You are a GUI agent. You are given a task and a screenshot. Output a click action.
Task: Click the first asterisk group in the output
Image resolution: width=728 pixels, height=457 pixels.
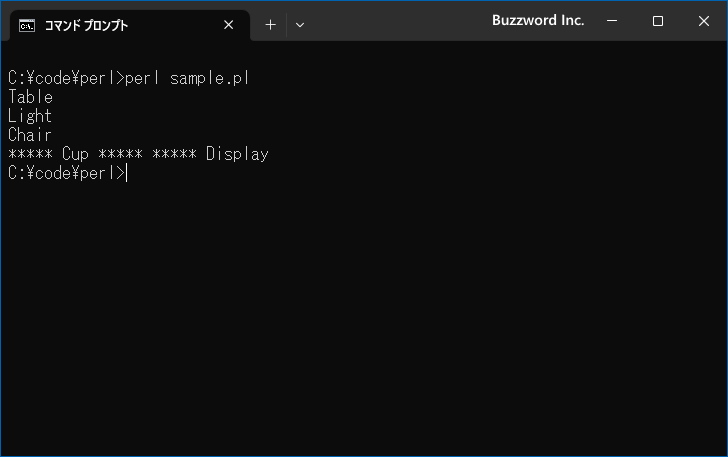(31, 154)
